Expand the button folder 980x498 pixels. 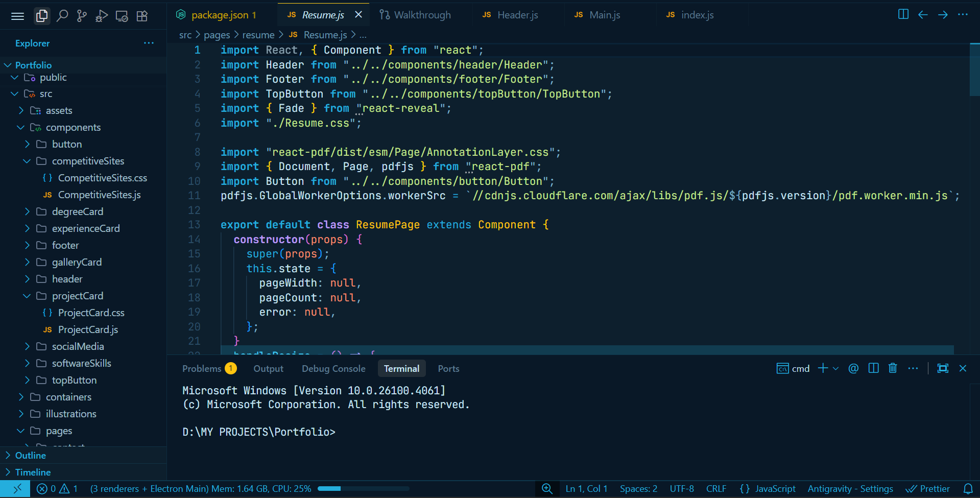tap(83, 145)
